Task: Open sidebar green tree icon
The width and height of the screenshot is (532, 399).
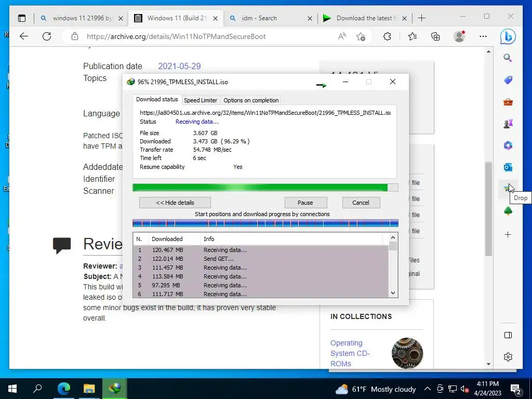Action: [508, 211]
